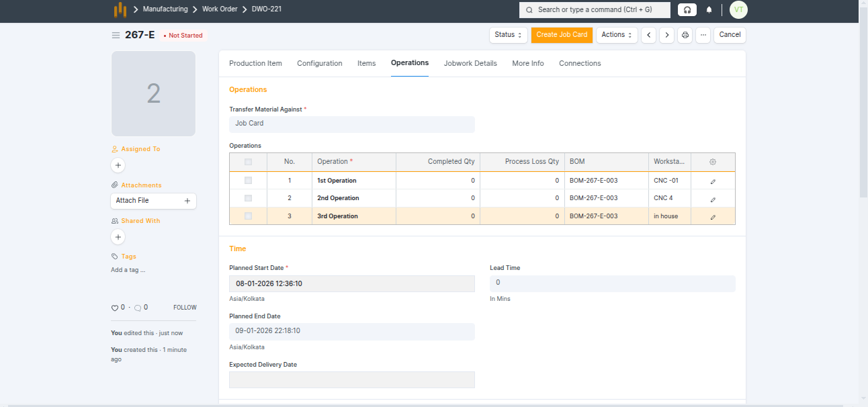Select all operations header checkbox
Screen dimensions: 868x407
[248, 162]
